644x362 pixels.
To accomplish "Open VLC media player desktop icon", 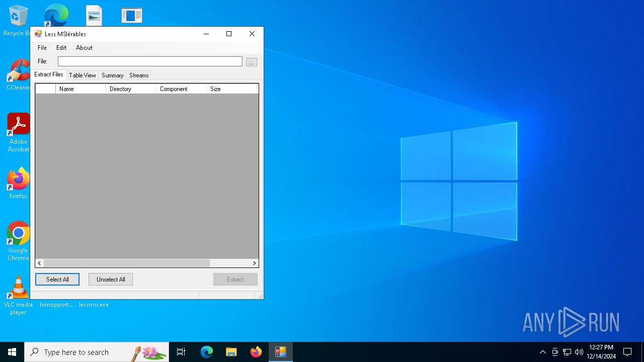I will (x=18, y=296).
